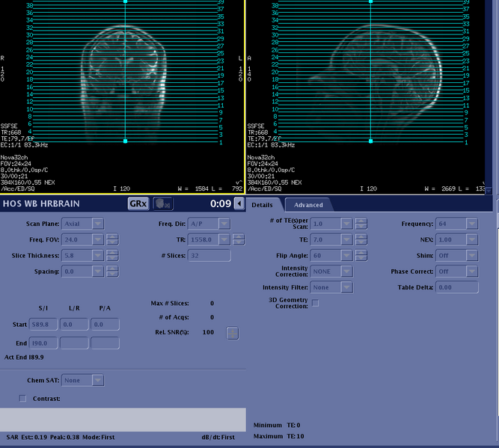The image size is (499, 448).
Task: Adjust # of TE(s) per Scan stepper
Action: tap(361, 224)
